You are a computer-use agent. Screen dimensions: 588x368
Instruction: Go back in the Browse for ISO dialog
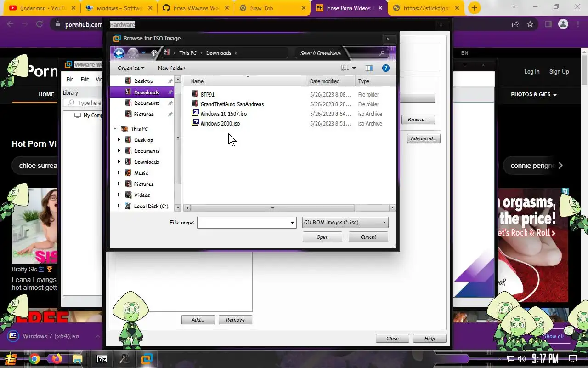click(x=119, y=53)
